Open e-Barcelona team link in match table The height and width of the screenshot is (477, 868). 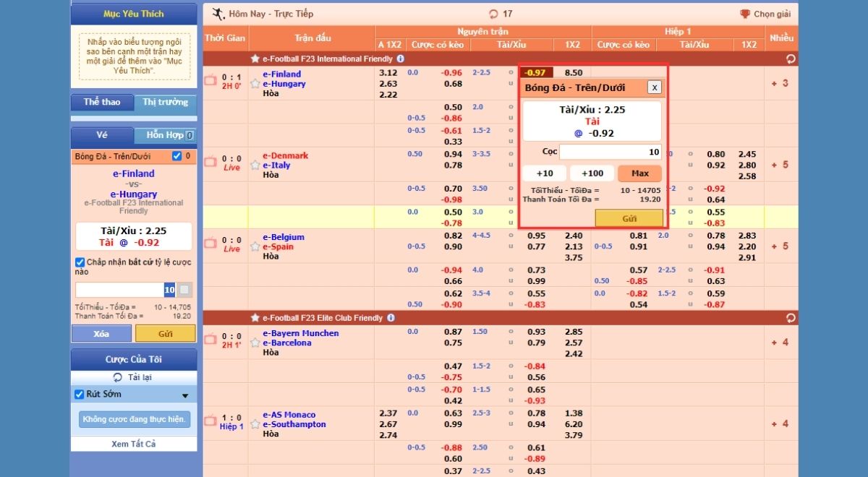287,343
